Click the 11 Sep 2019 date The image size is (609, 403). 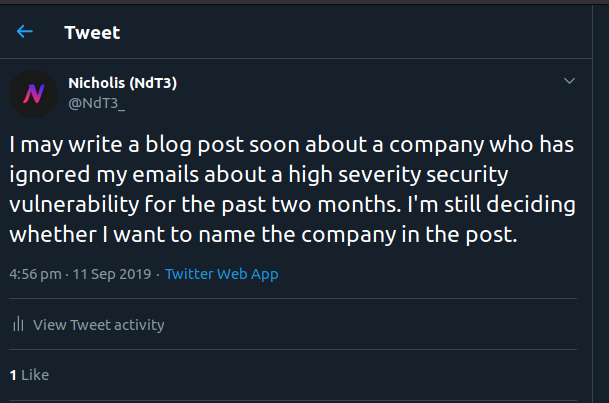[x=112, y=274]
